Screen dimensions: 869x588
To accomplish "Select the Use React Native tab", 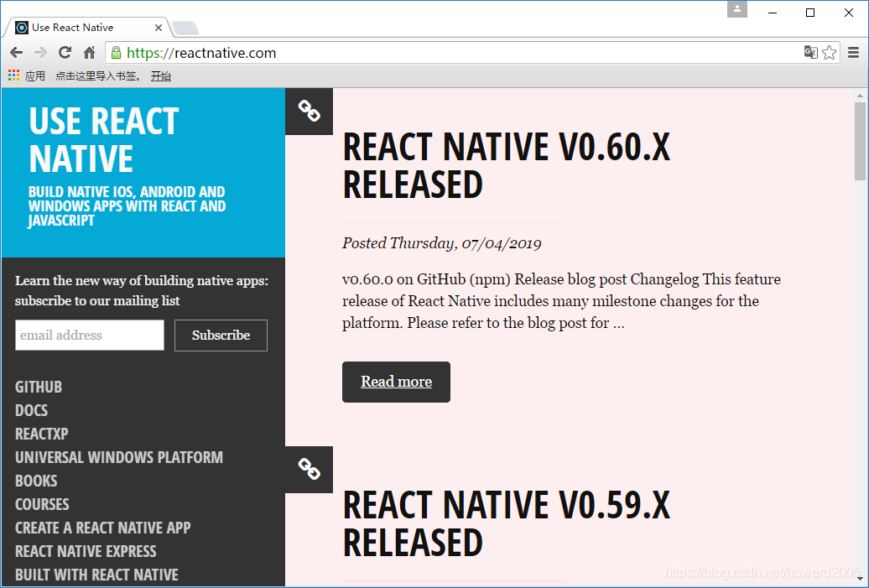I will click(89, 27).
